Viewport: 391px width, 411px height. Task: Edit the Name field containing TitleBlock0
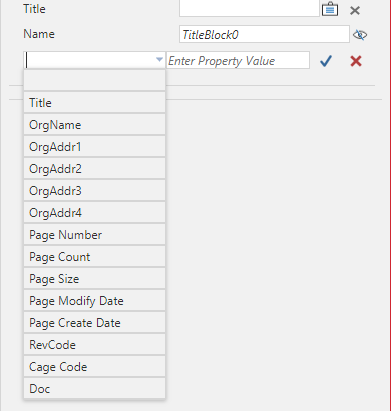point(264,34)
